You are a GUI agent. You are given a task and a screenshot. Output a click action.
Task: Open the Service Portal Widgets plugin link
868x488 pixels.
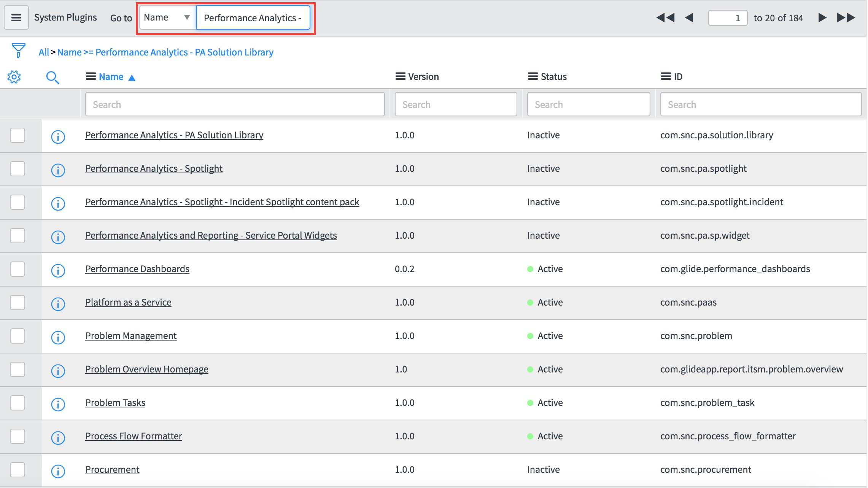211,235
